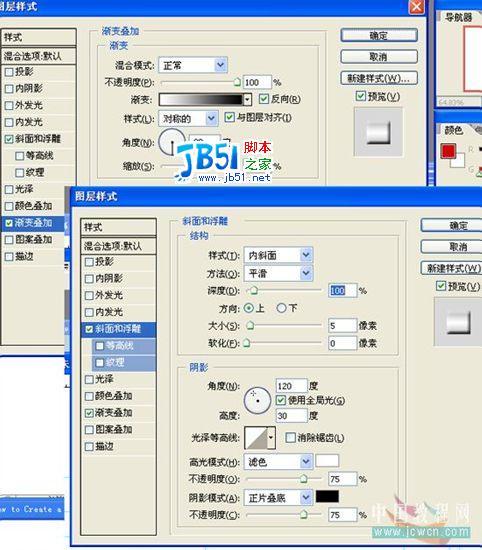Screen dimensions: 482x550
Task: Toggle 预览 checkbox in back dialog
Action: [361, 96]
